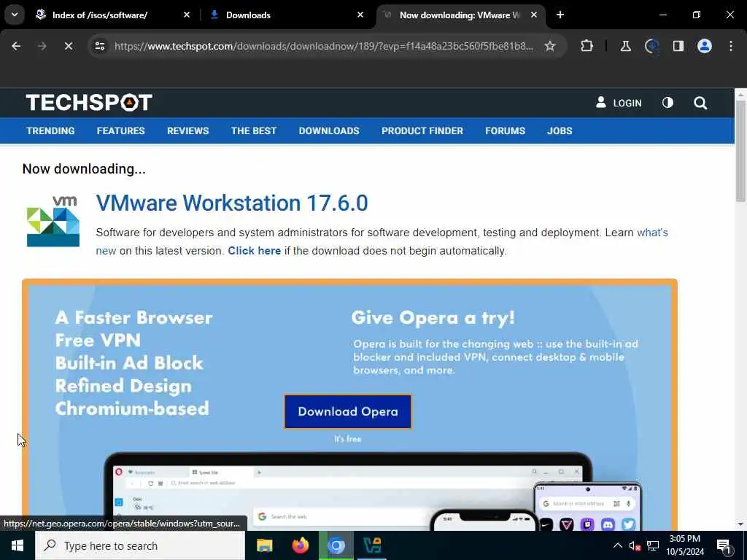The height and width of the screenshot is (560, 747).
Task: Open File Explorer from taskbar
Action: pos(264,545)
